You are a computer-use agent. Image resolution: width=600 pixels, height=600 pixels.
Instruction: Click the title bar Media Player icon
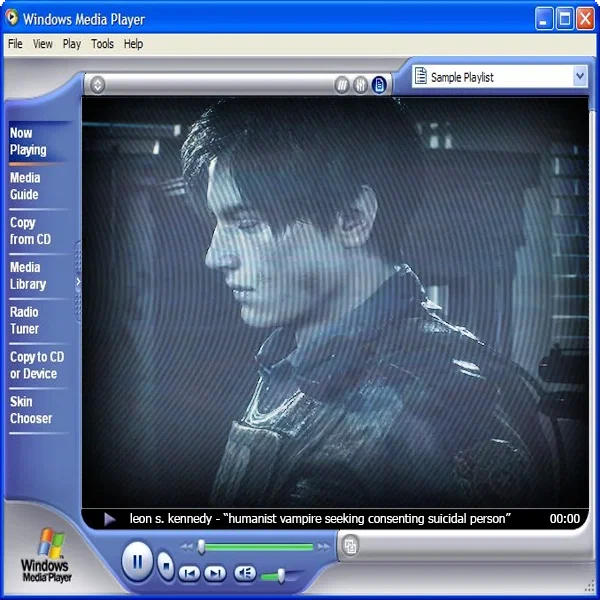click(12, 17)
